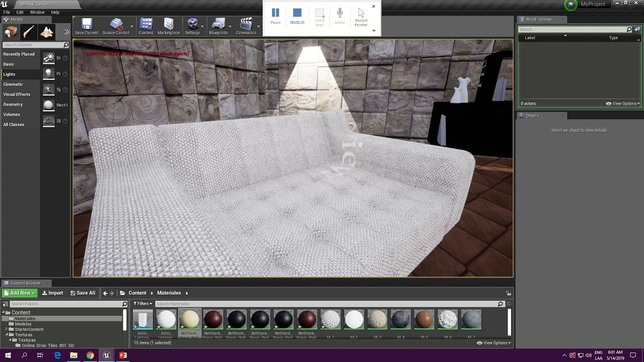
Task: Switch to the Paint mode brush icon
Action: point(29,32)
